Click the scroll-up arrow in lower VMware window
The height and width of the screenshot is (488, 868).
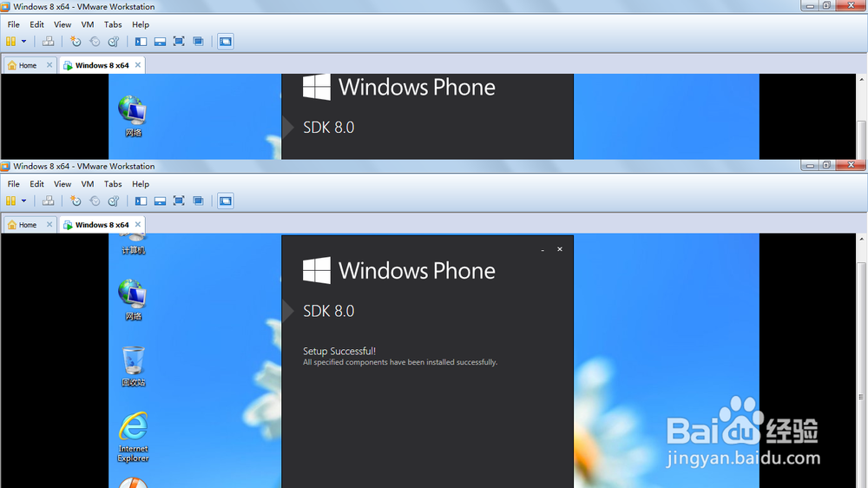point(861,239)
